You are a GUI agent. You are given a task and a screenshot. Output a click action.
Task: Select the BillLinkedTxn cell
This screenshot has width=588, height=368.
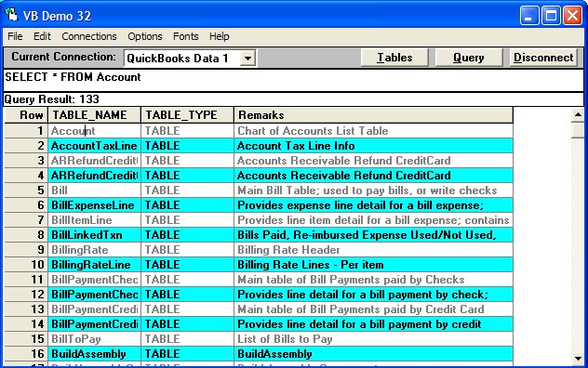coord(94,235)
